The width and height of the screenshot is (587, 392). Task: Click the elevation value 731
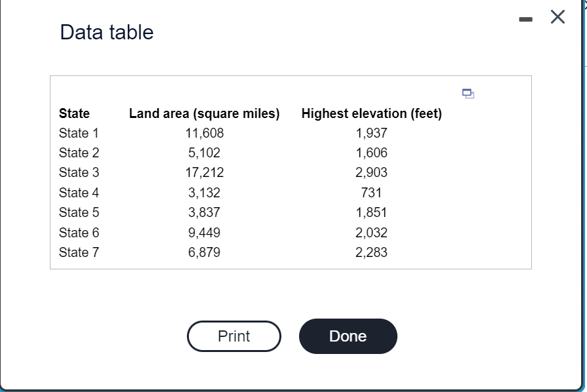371,193
